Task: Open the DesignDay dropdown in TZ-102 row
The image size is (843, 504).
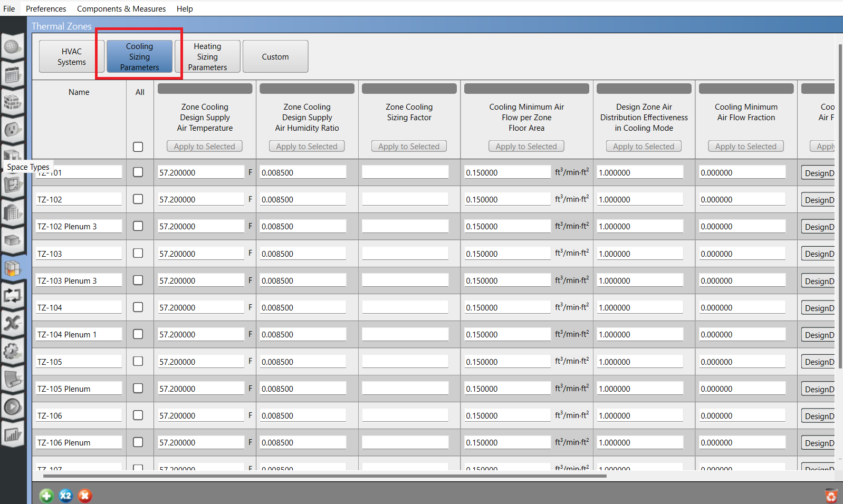Action: (818, 200)
